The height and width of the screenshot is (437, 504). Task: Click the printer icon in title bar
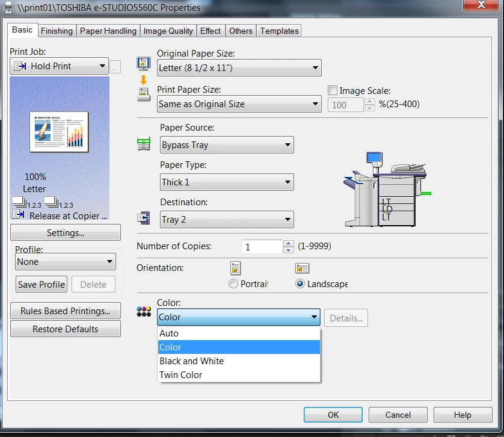pyautogui.click(x=8, y=7)
